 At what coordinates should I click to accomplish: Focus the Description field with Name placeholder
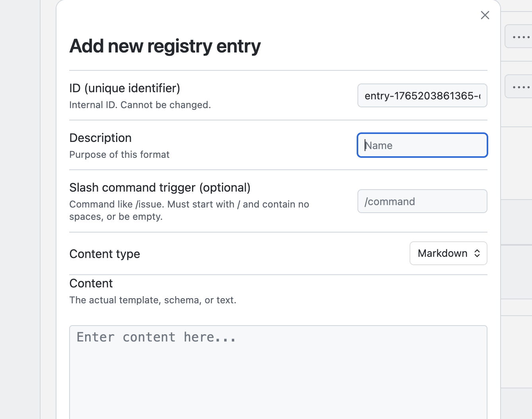coord(422,145)
